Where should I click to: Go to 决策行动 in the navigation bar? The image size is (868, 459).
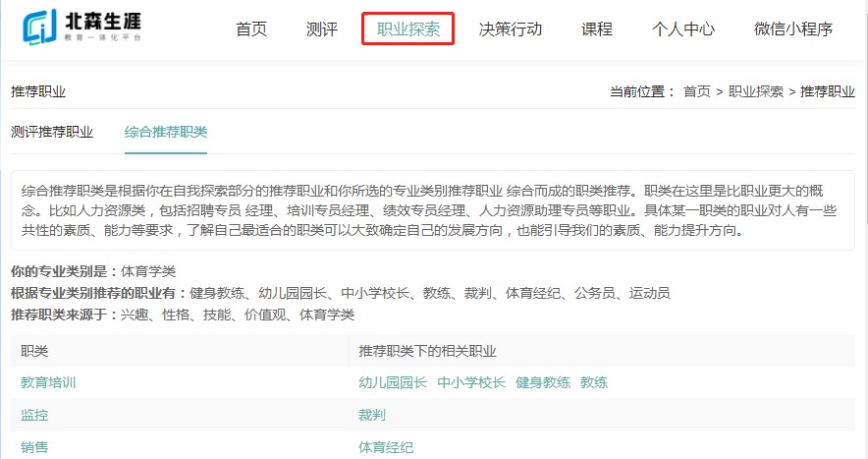tap(511, 29)
